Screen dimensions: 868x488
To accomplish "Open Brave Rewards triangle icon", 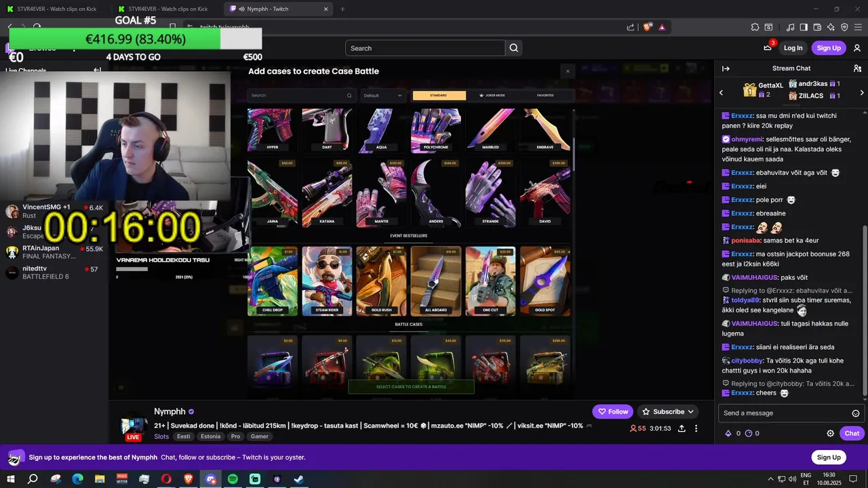I will point(662,27).
